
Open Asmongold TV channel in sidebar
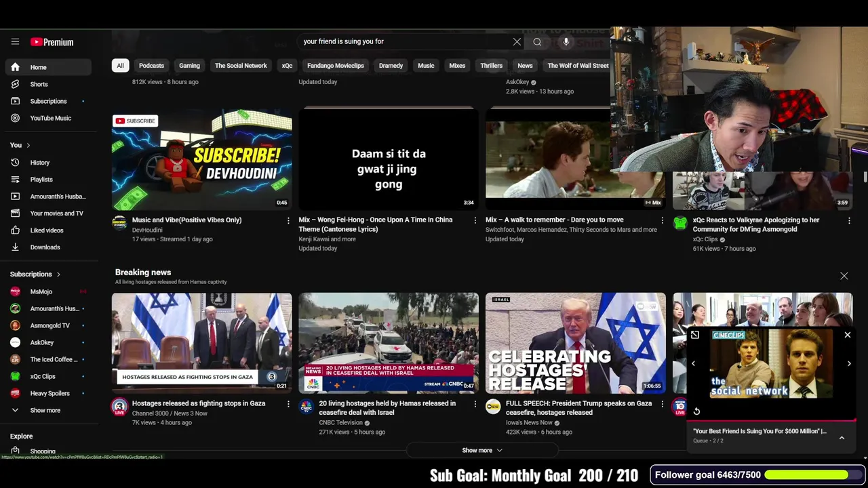coord(47,325)
